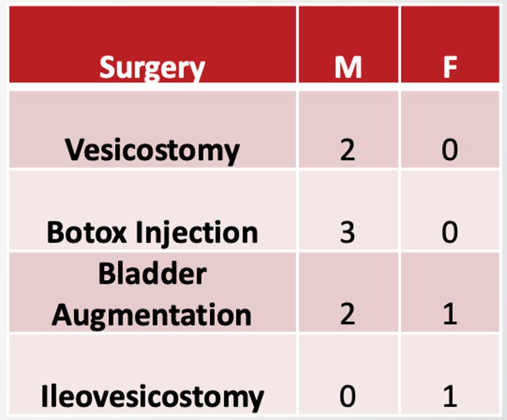Select Bladder Augmentation male count cell
Image resolution: width=507 pixels, height=420 pixels.
(348, 292)
